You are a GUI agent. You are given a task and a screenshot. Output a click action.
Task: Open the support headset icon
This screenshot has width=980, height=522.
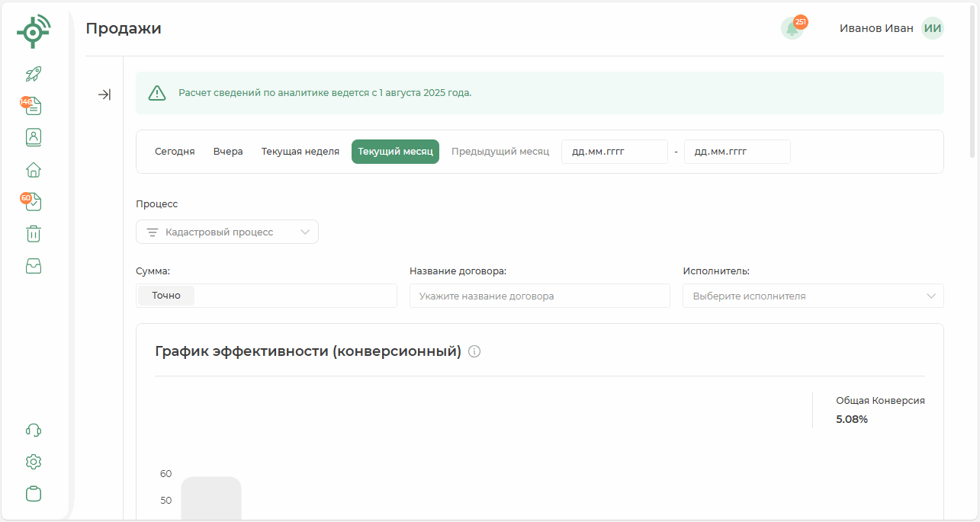click(34, 430)
